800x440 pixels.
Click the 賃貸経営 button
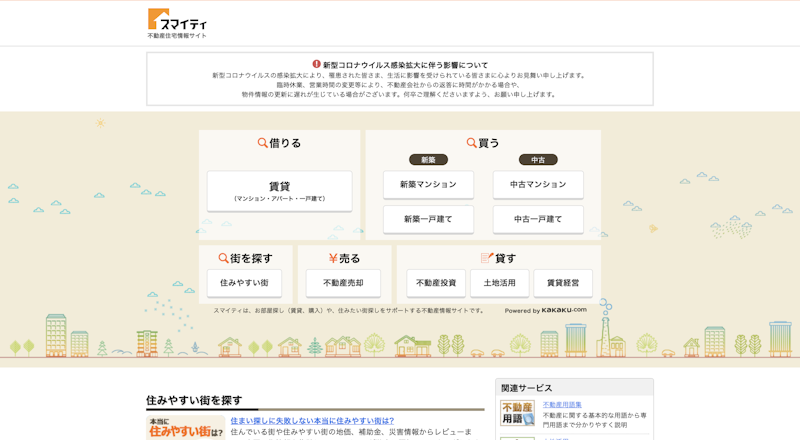(563, 283)
